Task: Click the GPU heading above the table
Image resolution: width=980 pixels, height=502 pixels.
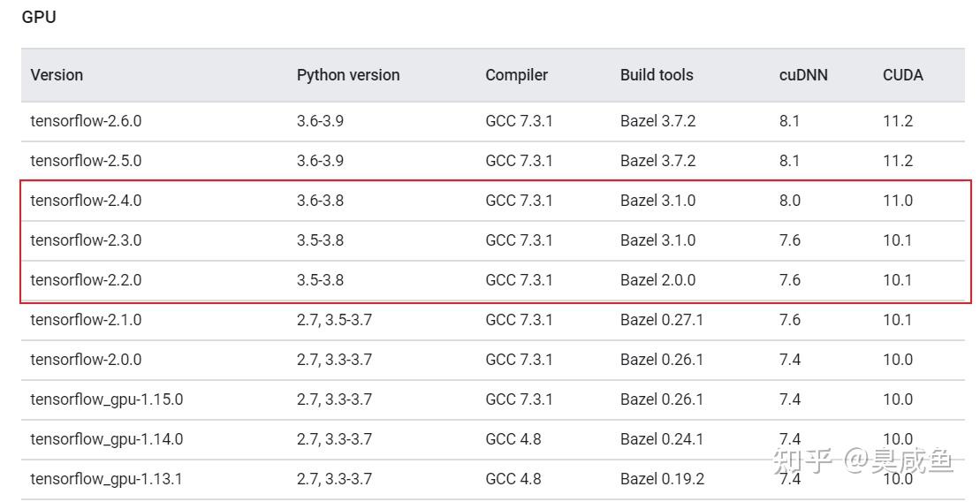Action: pos(39,17)
